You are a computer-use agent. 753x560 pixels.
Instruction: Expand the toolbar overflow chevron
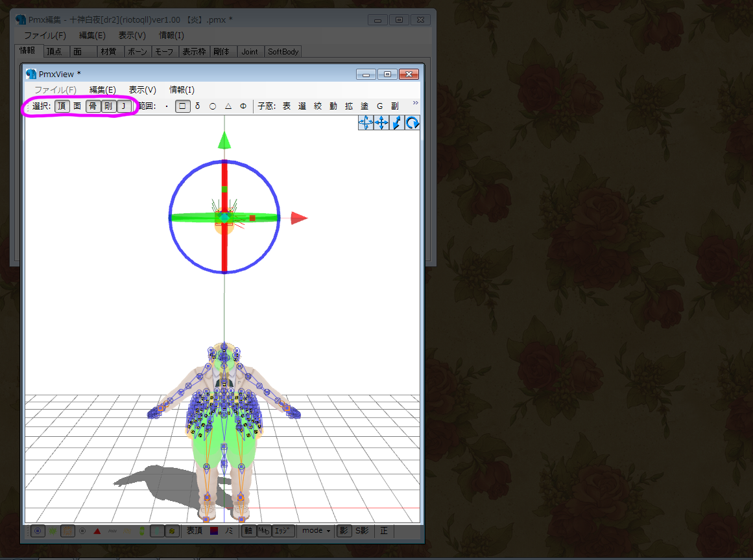415,102
